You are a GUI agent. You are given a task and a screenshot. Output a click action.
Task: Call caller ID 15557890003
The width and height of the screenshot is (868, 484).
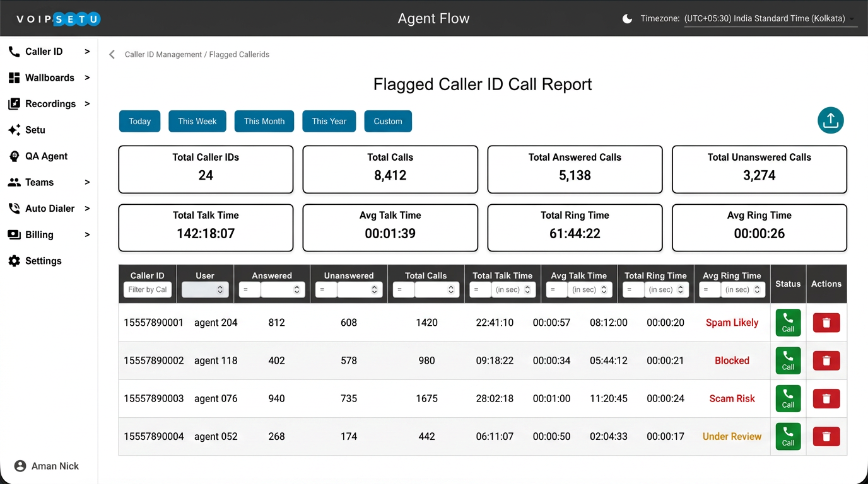click(788, 398)
